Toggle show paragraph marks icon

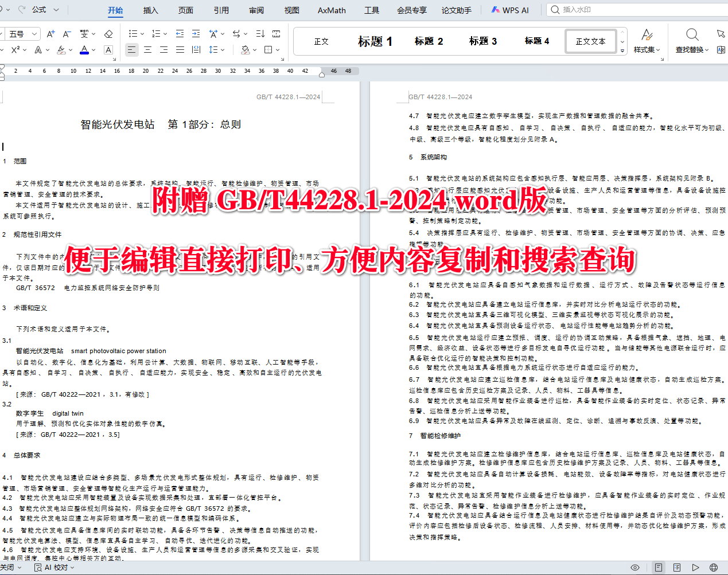[277, 34]
